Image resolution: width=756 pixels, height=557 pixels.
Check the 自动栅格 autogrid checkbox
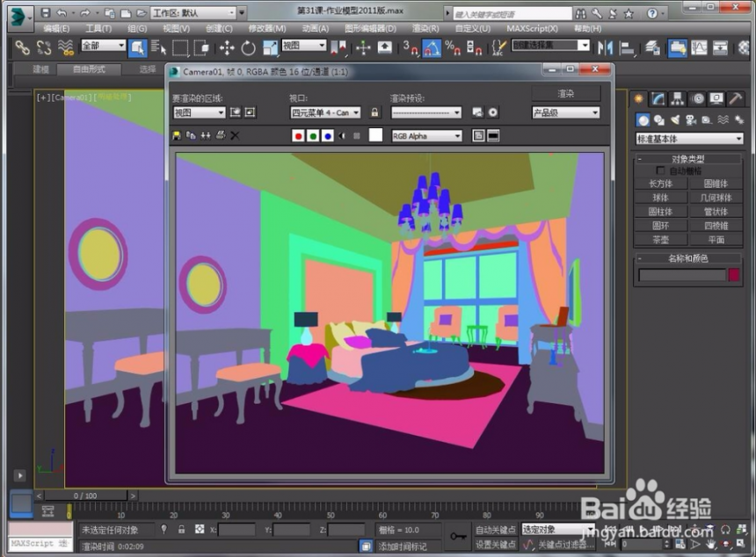point(660,170)
